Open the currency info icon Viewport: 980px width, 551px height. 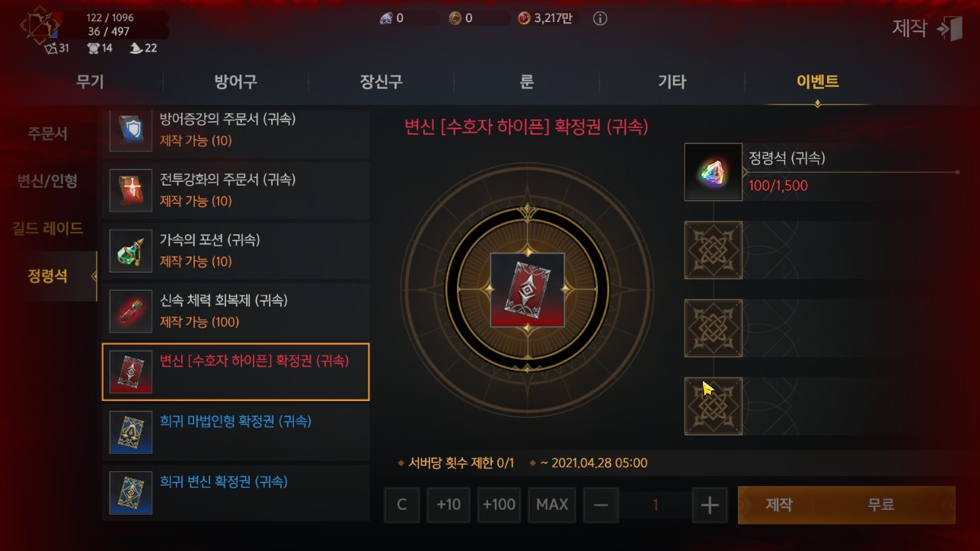tap(600, 18)
